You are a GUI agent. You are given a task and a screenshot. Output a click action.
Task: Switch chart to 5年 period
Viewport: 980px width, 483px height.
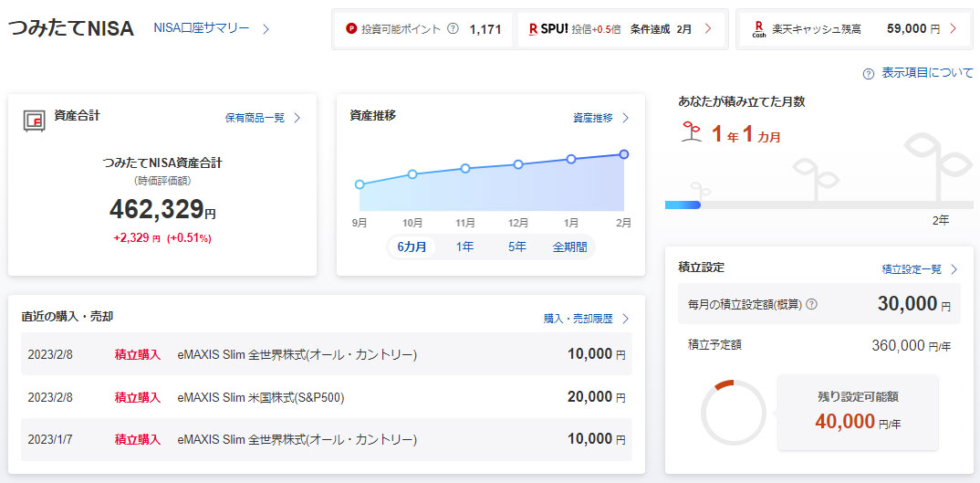click(x=516, y=247)
